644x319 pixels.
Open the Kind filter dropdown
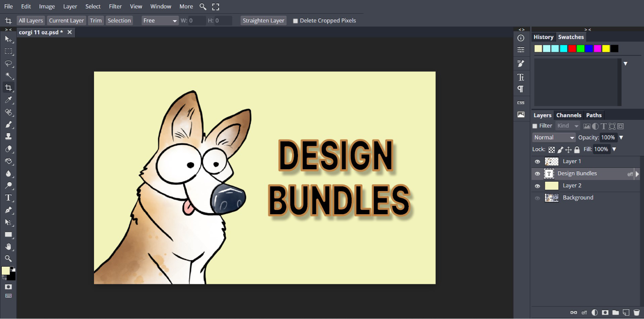tap(568, 126)
